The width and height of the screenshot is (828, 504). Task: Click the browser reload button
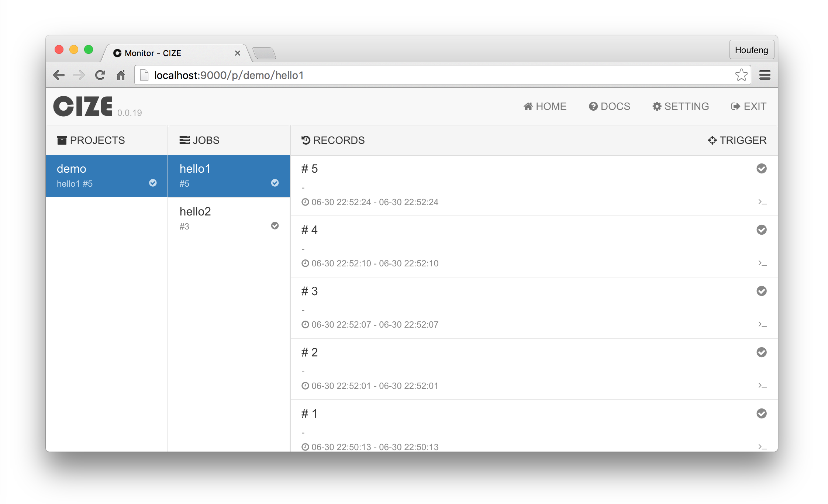(100, 75)
